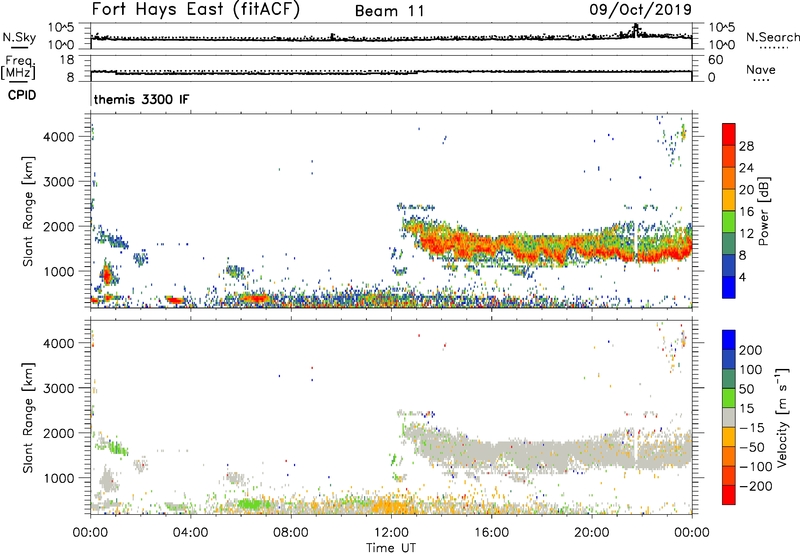The image size is (800, 554).
Task: Click the '200' value on the velocity color bar
Action: (751, 350)
